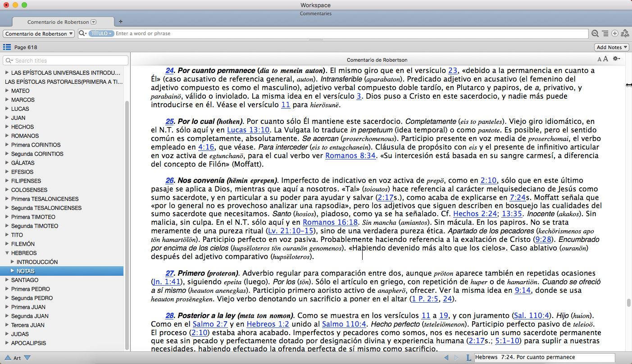Expand the SANTIAGO section
The width and height of the screenshot is (632, 364).
click(x=7, y=280)
